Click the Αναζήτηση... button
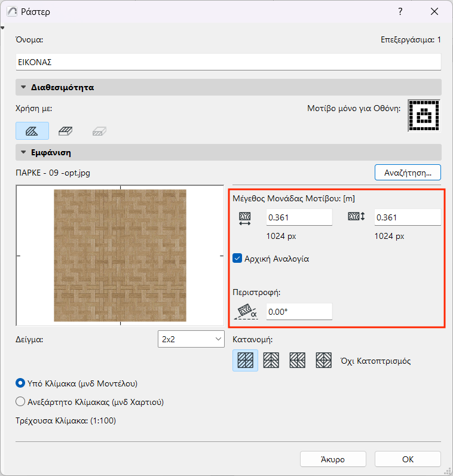The image size is (453, 476). click(x=408, y=173)
